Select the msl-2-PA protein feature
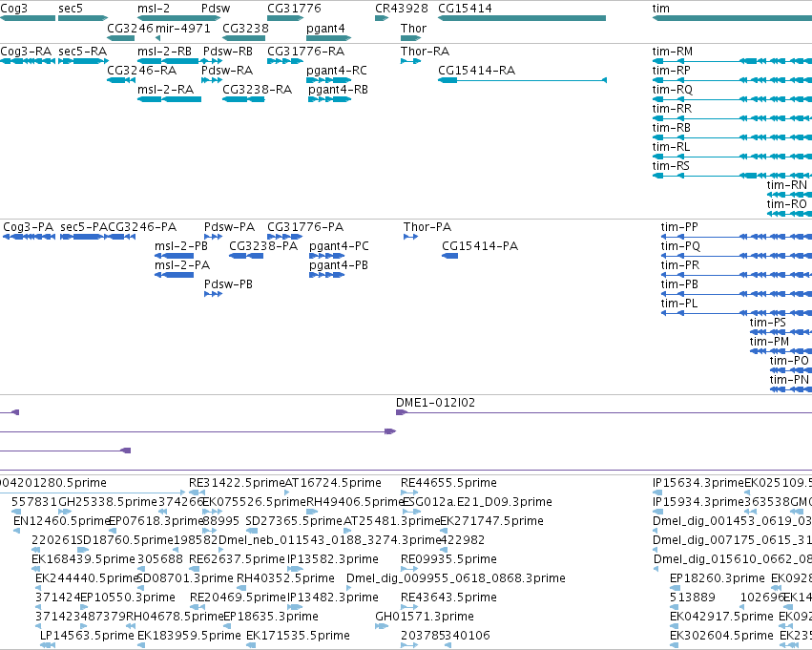Image resolution: width=812 pixels, height=650 pixels. pos(174,275)
